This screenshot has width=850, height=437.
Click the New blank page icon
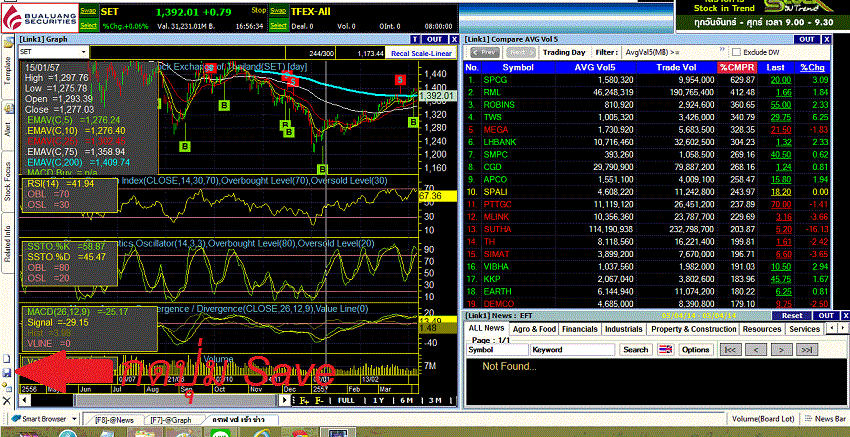click(7, 359)
